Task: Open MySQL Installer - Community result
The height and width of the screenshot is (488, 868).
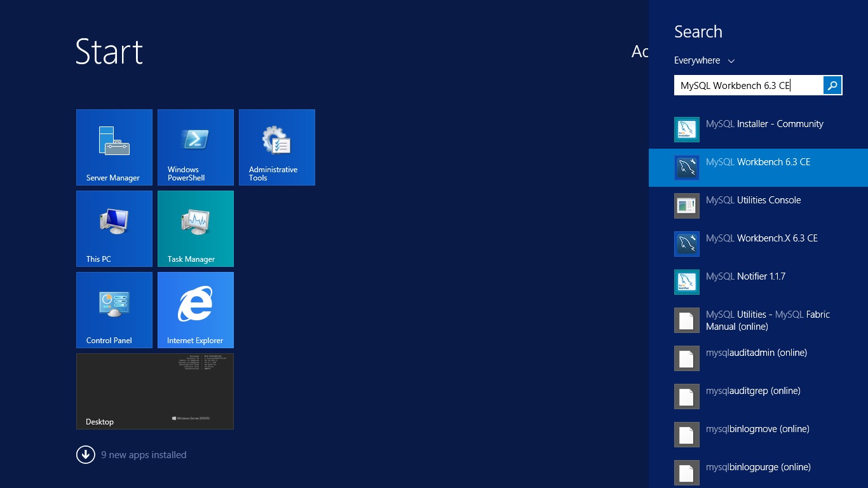Action: pyautogui.click(x=758, y=130)
